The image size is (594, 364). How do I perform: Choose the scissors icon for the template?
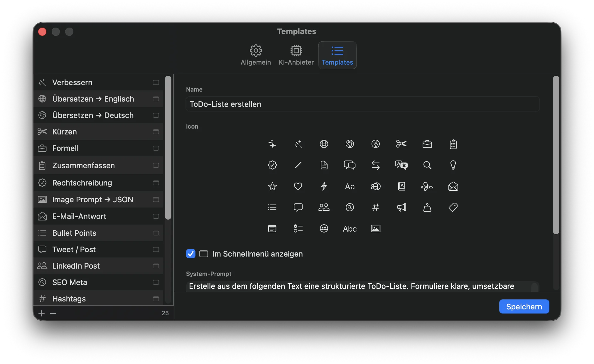pyautogui.click(x=401, y=144)
